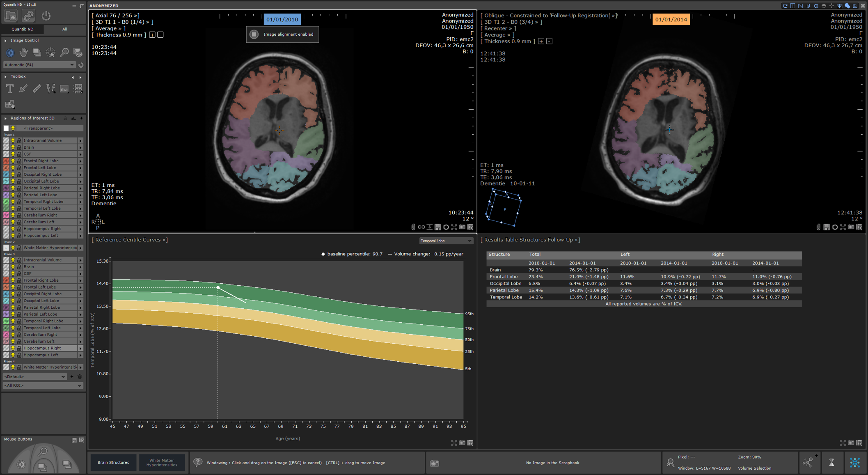Reset windowing with the circular reset arrow icon
The height and width of the screenshot is (475, 868).
80,65
